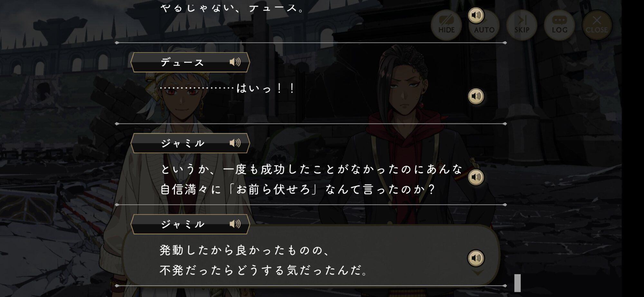The image size is (644, 297).
Task: Toggle AUTO play mode
Action: 484,26
